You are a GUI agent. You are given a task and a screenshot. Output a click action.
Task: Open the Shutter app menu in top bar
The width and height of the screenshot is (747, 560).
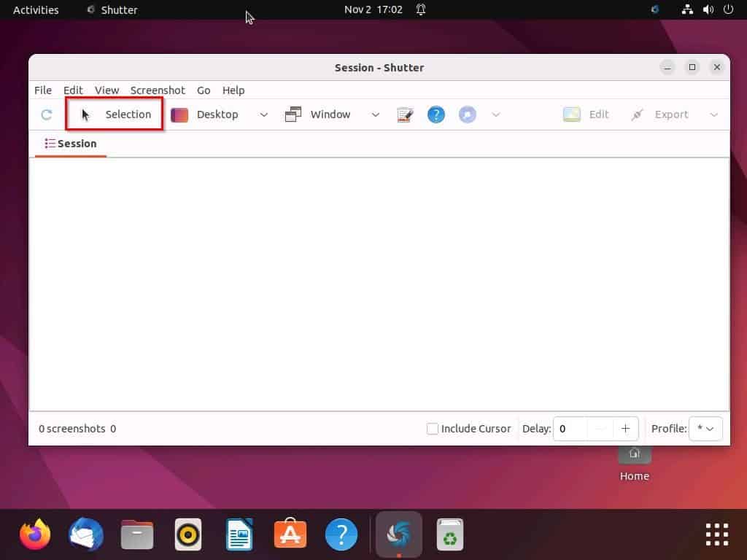click(x=112, y=10)
